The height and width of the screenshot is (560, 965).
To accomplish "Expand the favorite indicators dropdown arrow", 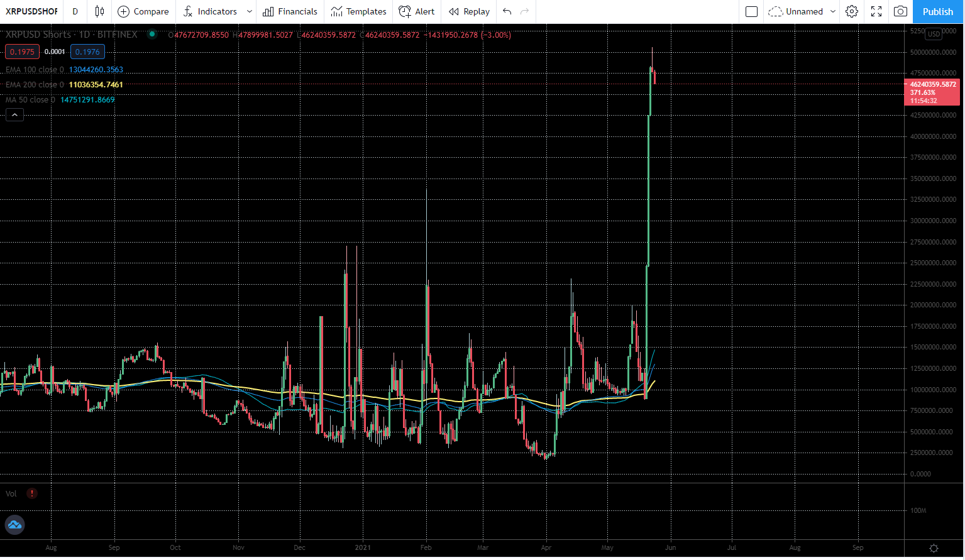I will [x=250, y=11].
